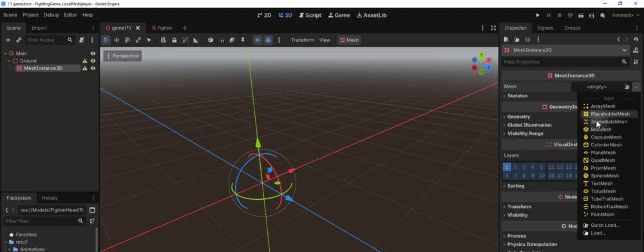Toggle preview sunlight button in toolbar
Image resolution: width=644 pixels, height=252 pixels.
[x=258, y=40]
